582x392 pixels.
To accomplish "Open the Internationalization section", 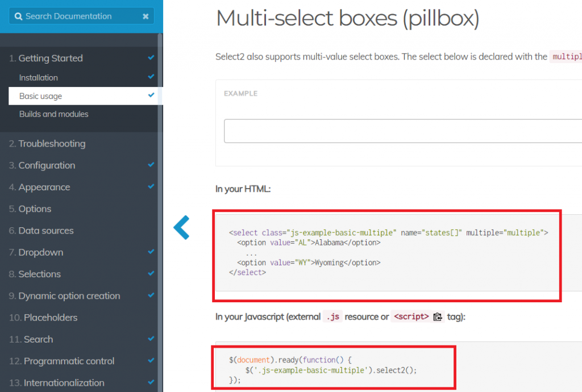I will (x=56, y=383).
